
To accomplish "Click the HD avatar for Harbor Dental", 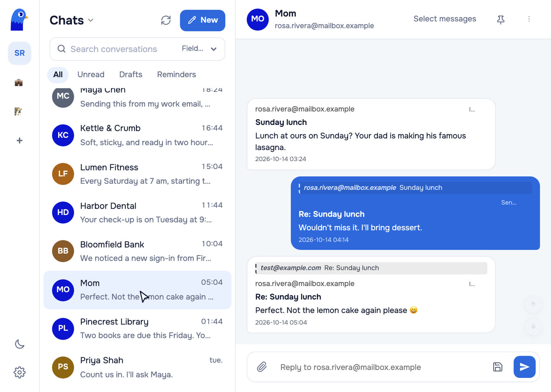I will point(63,212).
